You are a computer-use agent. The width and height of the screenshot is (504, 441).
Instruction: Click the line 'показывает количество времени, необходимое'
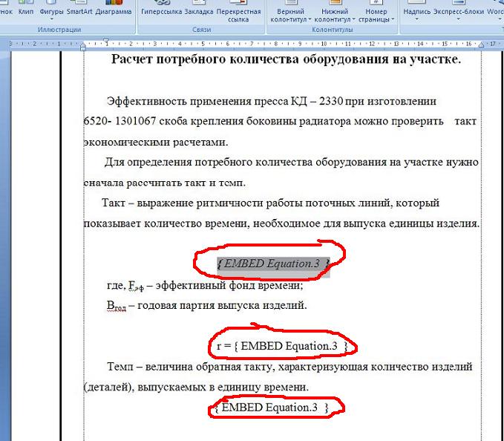(281, 223)
